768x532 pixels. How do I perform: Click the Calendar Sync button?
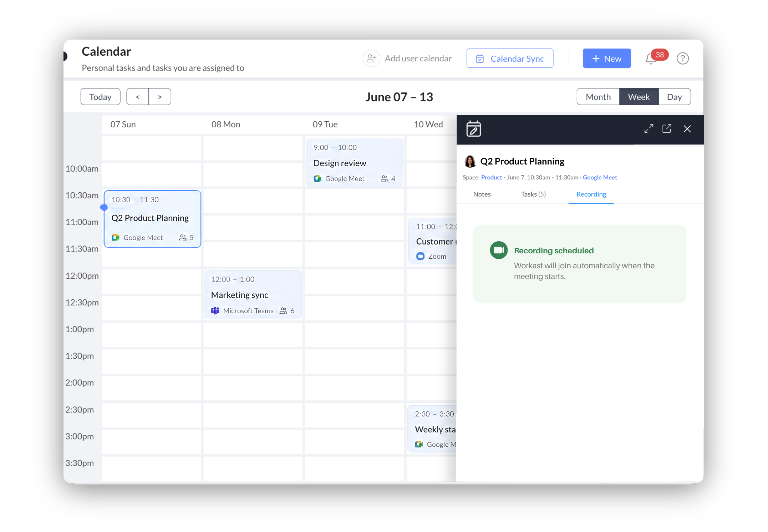click(x=510, y=59)
